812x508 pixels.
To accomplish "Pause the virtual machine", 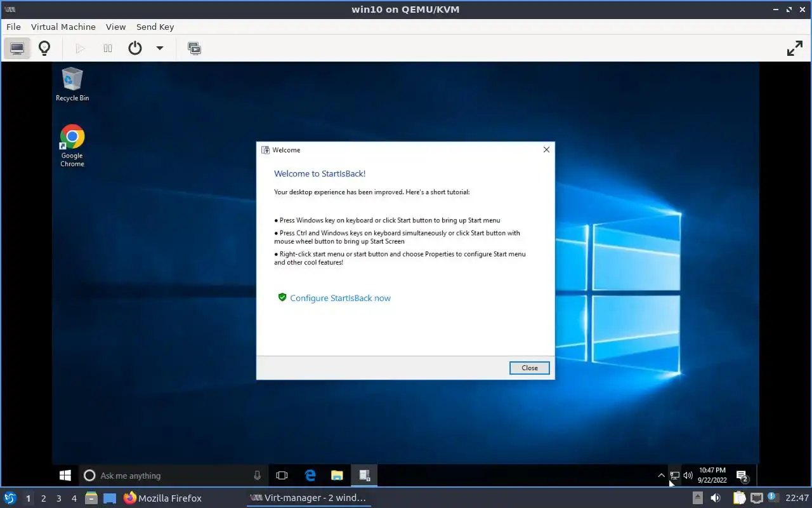I will tap(108, 48).
